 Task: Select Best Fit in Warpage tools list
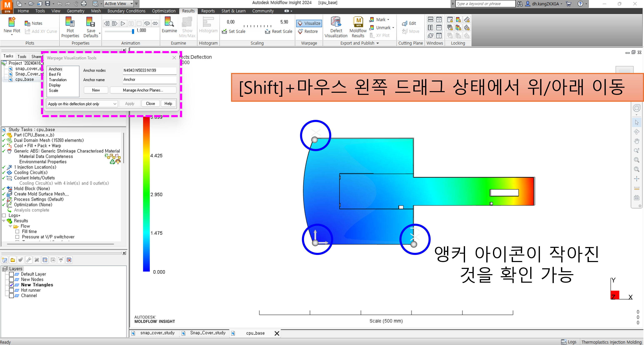point(55,74)
